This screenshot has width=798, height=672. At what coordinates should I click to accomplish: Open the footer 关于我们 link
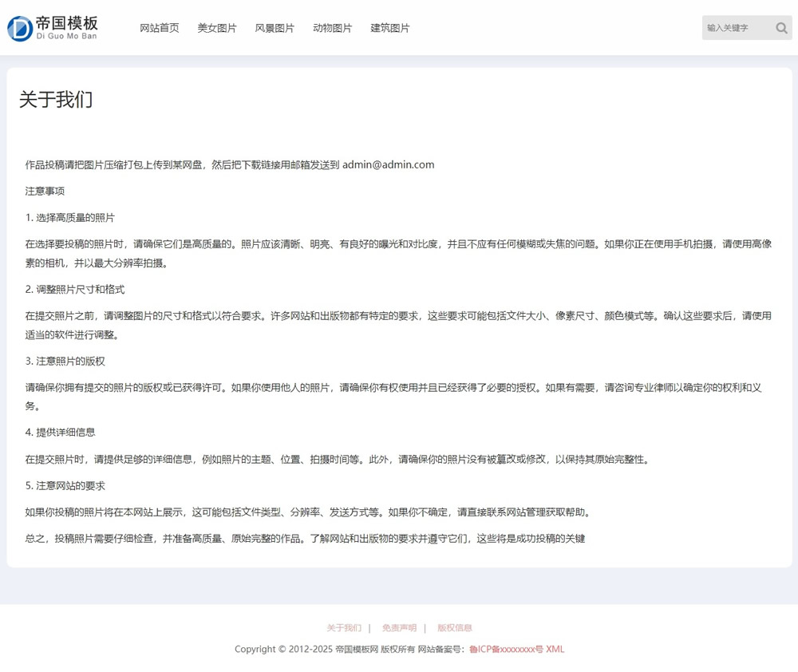tap(344, 628)
